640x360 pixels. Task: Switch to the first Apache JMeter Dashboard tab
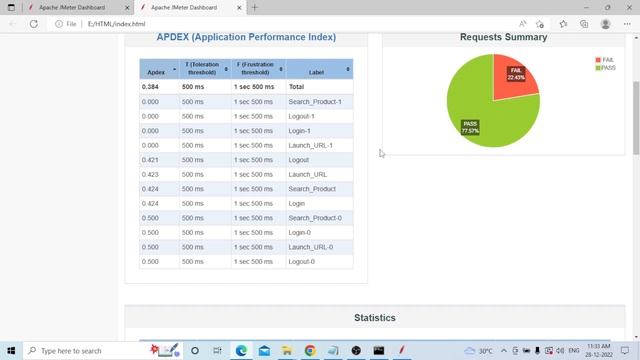tap(72, 7)
